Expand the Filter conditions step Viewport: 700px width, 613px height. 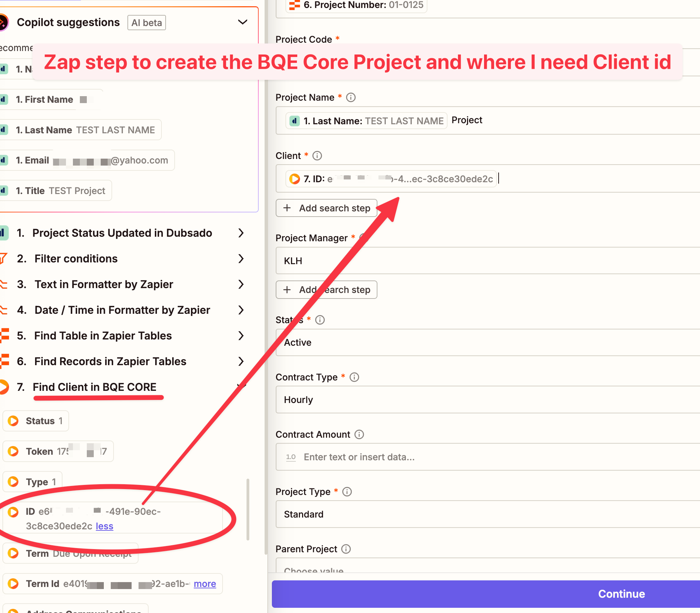tap(241, 259)
